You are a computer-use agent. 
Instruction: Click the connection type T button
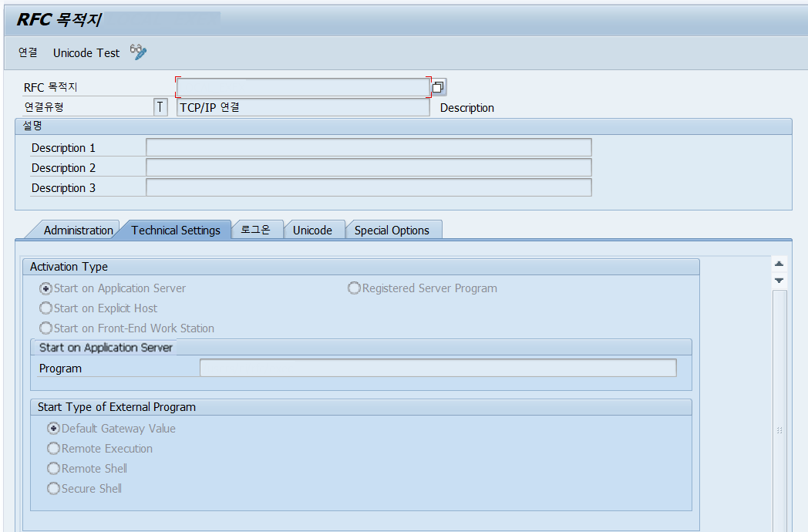click(160, 106)
